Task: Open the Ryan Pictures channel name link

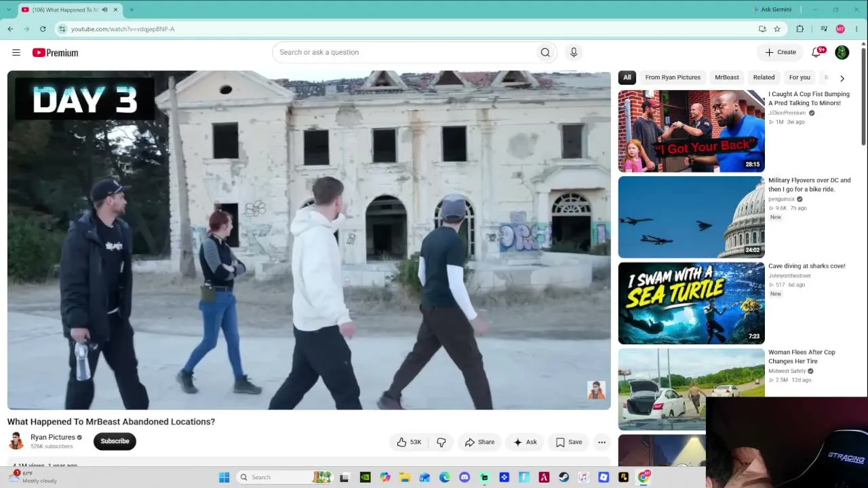Action: point(53,437)
